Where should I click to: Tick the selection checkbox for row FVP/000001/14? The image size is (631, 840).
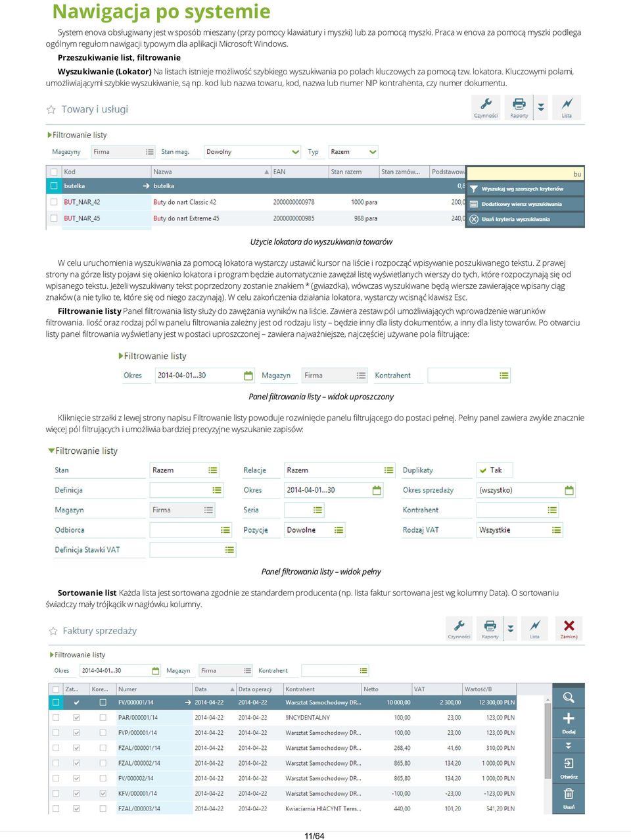(56, 733)
